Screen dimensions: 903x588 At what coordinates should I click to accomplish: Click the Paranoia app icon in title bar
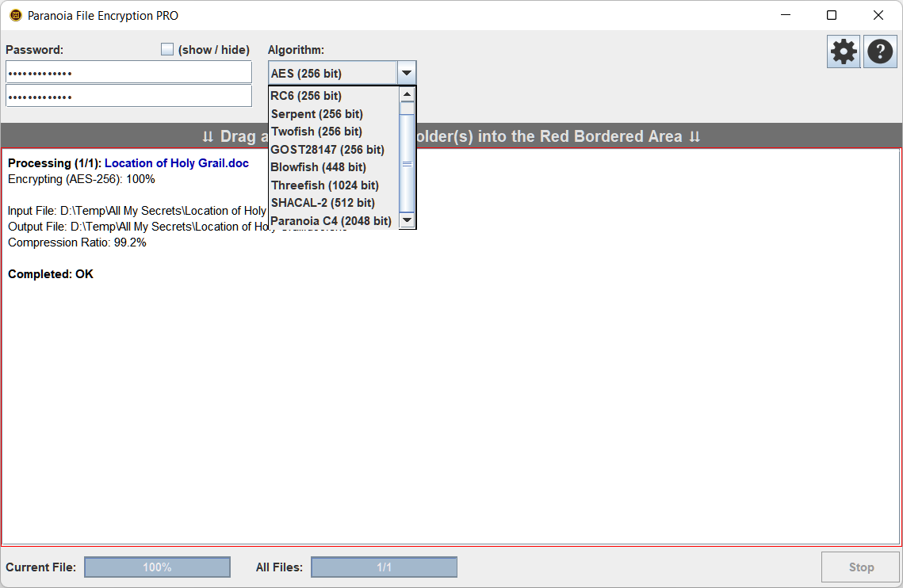[13, 15]
